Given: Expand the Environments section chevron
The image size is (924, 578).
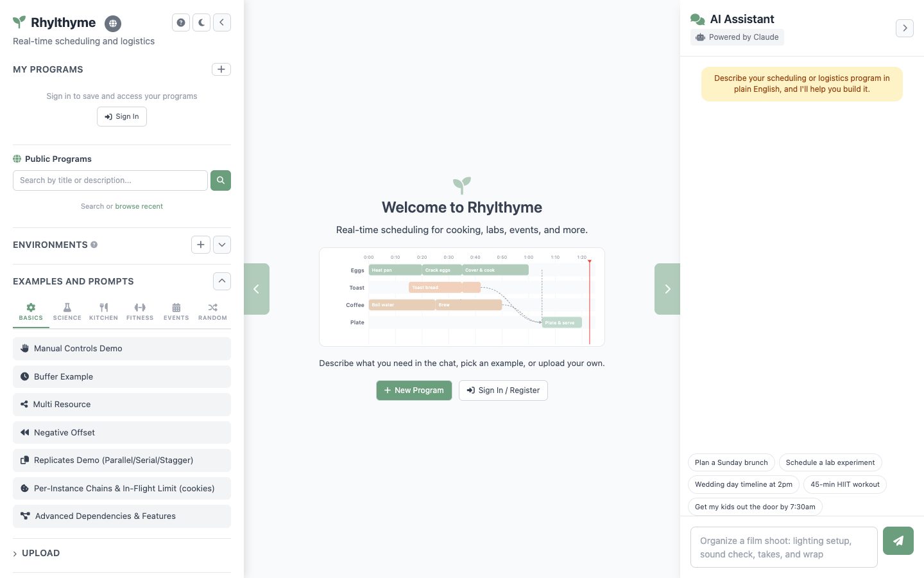Looking at the screenshot, I should tap(222, 245).
